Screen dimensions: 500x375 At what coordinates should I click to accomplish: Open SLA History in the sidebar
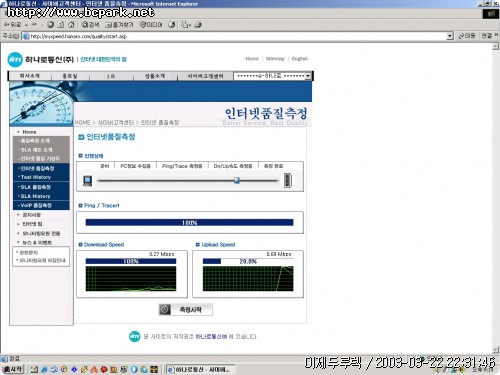(x=35, y=196)
